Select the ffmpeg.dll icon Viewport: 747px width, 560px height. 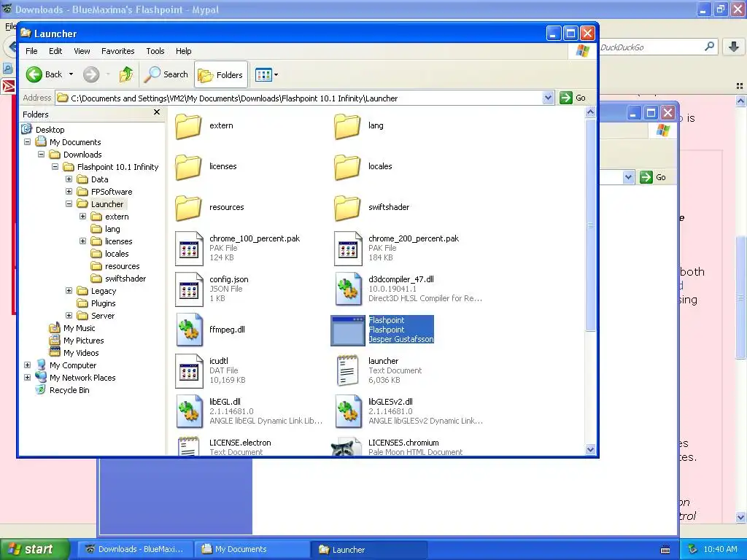point(189,330)
